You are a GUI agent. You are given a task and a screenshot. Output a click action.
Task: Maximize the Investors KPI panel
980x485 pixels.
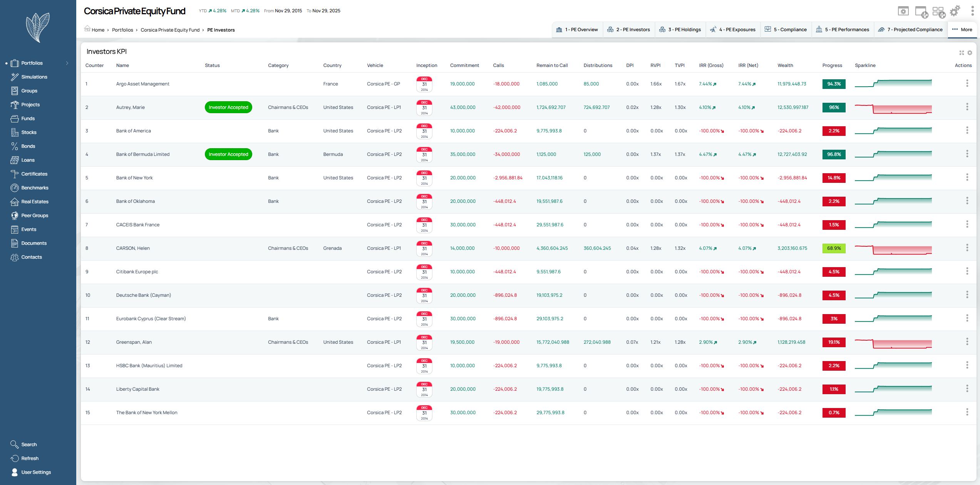tap(962, 53)
